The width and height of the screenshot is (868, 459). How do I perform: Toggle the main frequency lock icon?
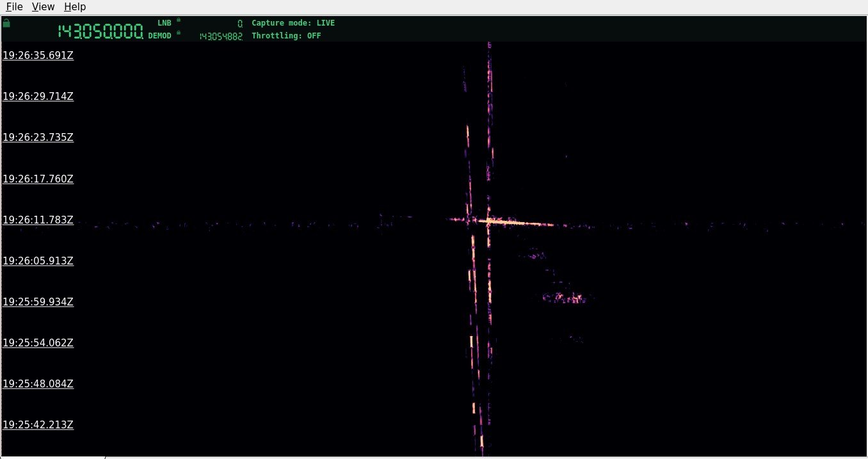coord(6,23)
